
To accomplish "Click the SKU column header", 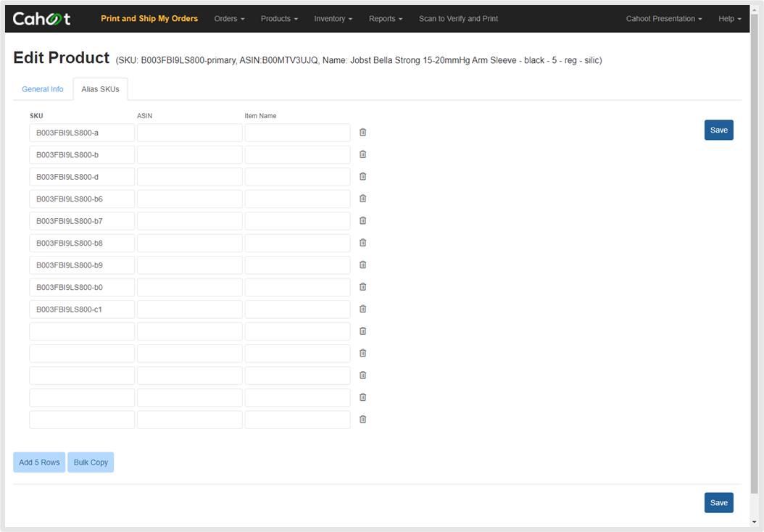I will click(36, 116).
